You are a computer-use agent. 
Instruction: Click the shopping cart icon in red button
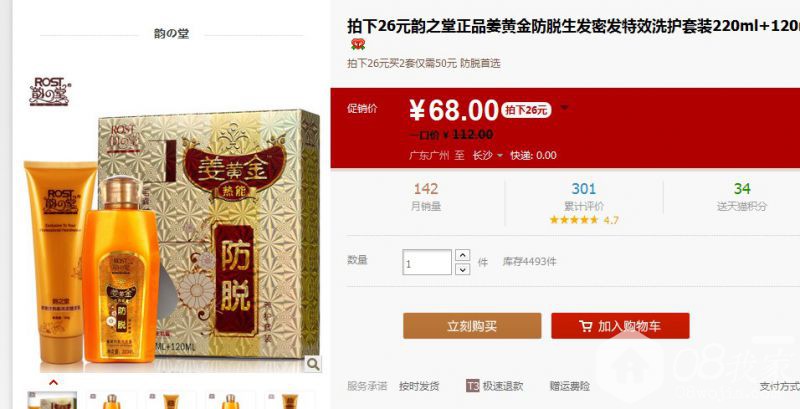(x=586, y=326)
